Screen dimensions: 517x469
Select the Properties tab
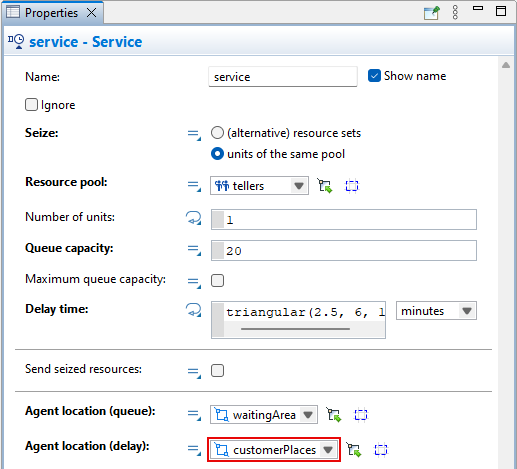(x=52, y=13)
